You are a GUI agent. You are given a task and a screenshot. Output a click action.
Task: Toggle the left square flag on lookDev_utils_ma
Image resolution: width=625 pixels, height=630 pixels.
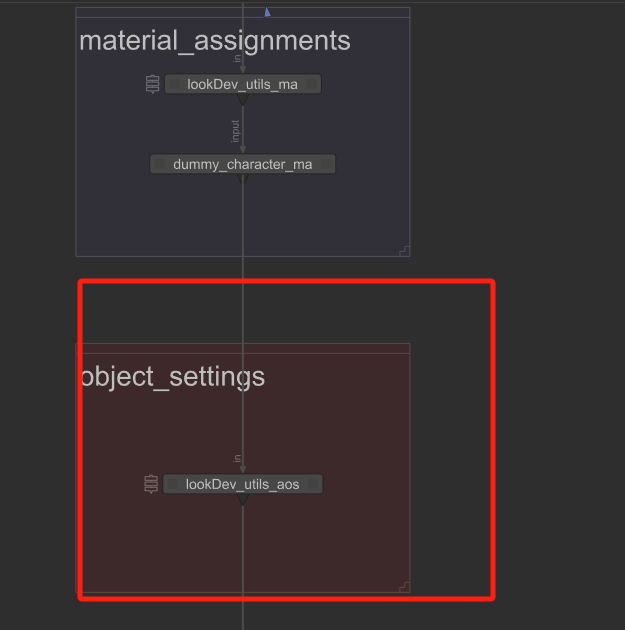(x=175, y=85)
